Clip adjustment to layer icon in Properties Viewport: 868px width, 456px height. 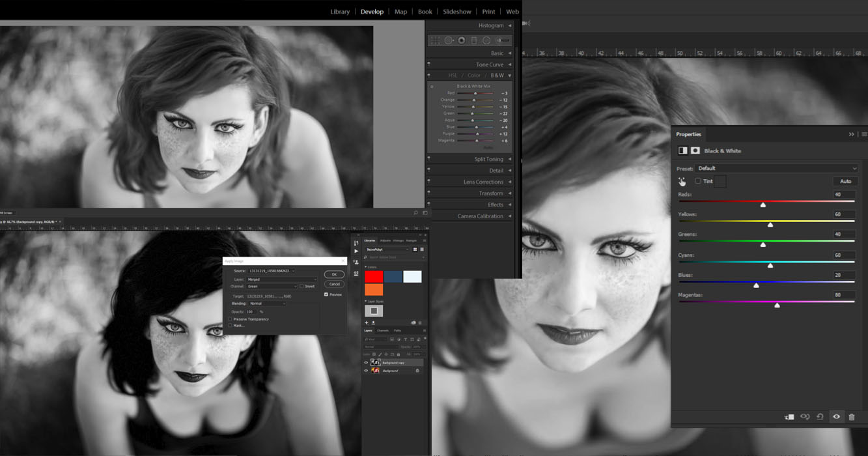[x=789, y=417]
